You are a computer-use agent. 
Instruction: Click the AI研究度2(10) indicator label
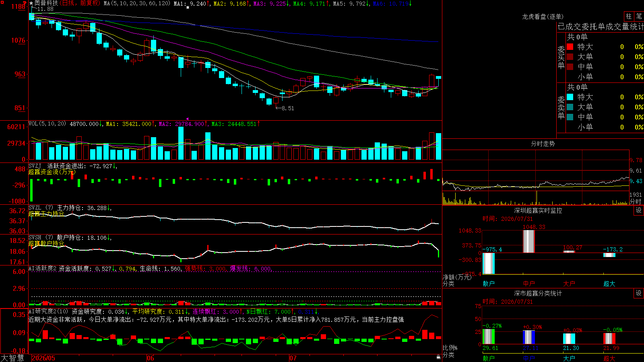48,311
